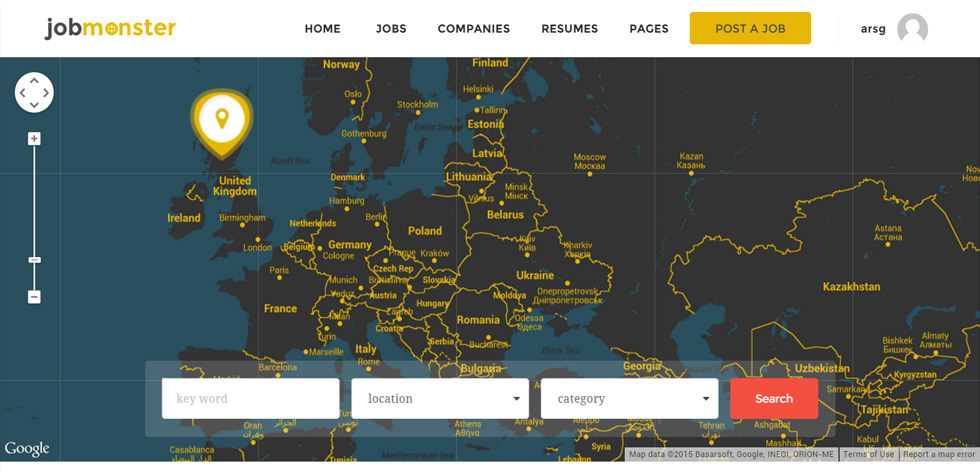Open the COMPANIES menu item
Image resolution: width=980 pixels, height=471 pixels.
click(x=474, y=29)
